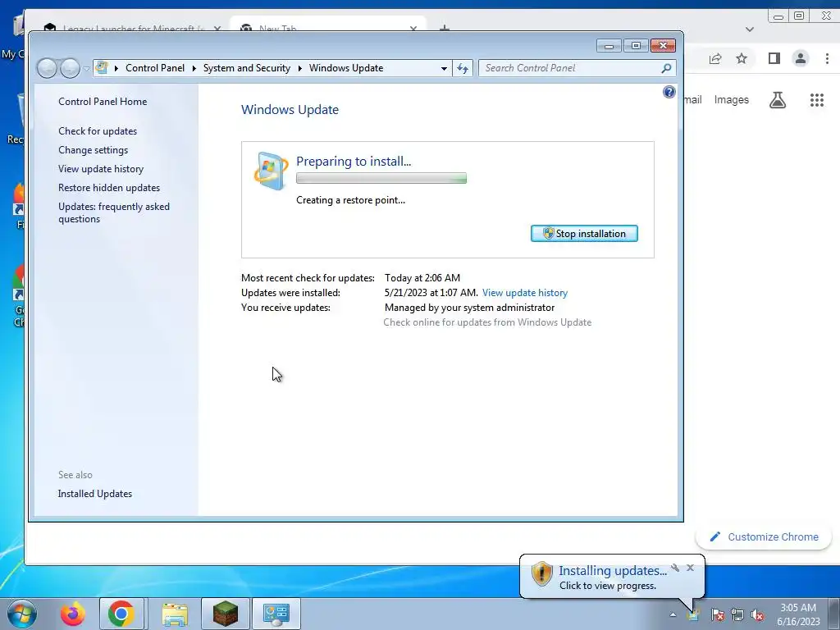Show hidden tray icons arrow
The width and height of the screenshot is (840, 630).
pyautogui.click(x=673, y=614)
